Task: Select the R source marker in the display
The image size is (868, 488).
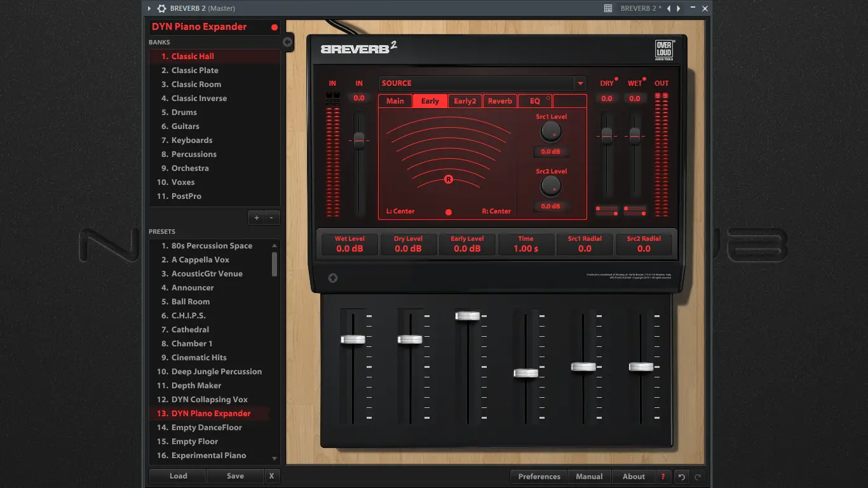Action: [448, 180]
